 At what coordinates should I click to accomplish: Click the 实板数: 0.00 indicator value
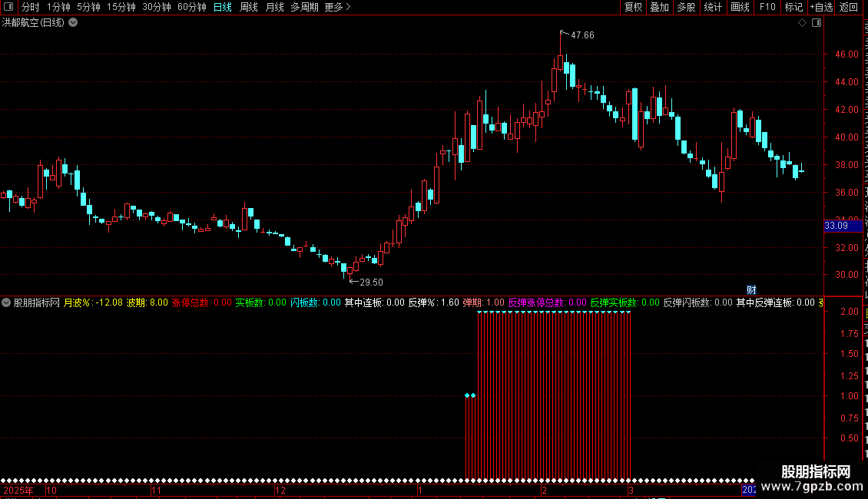click(260, 302)
